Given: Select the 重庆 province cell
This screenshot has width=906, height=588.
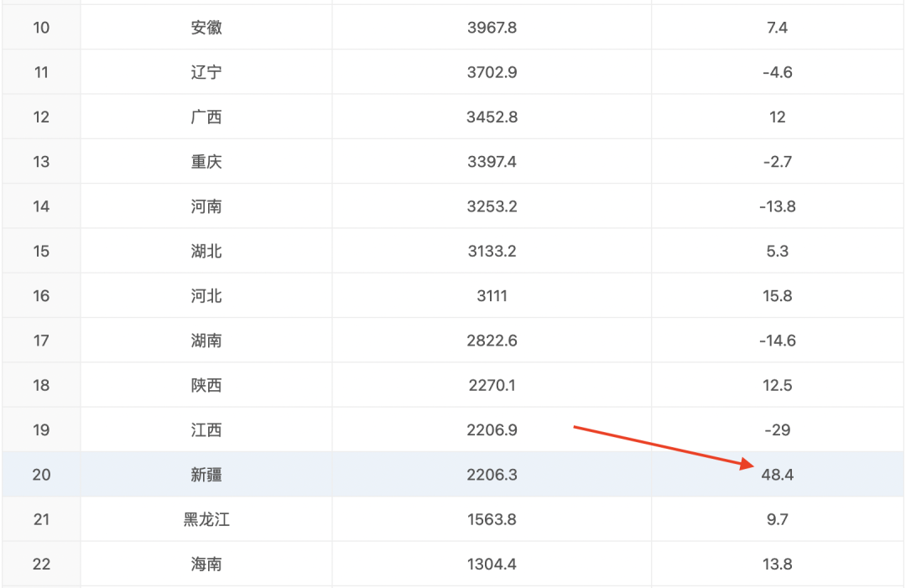Looking at the screenshot, I should (x=206, y=162).
